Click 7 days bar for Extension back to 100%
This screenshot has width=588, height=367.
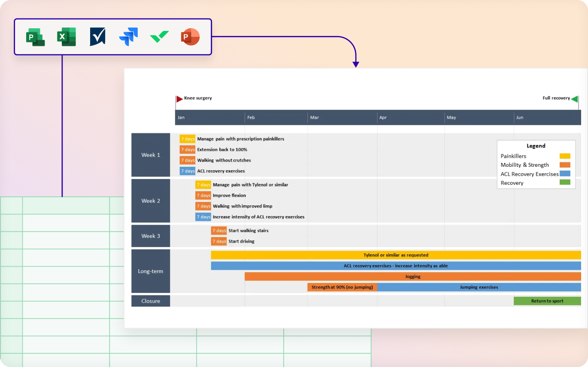[188, 150]
